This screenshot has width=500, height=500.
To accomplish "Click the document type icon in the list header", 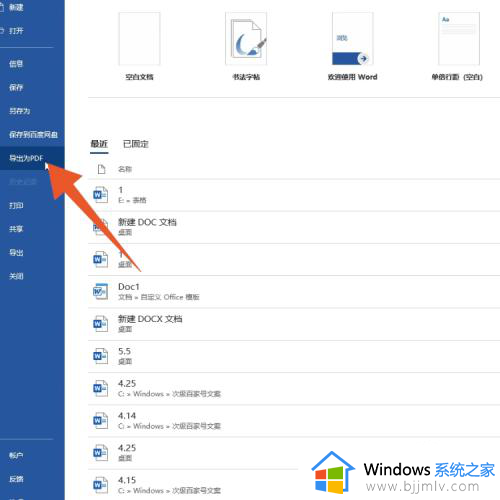I will point(101,169).
